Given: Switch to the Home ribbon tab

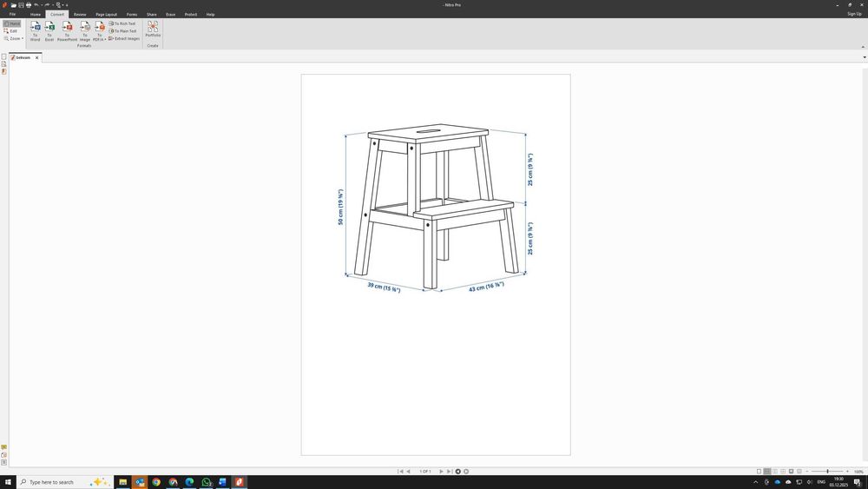Looking at the screenshot, I should (36, 15).
